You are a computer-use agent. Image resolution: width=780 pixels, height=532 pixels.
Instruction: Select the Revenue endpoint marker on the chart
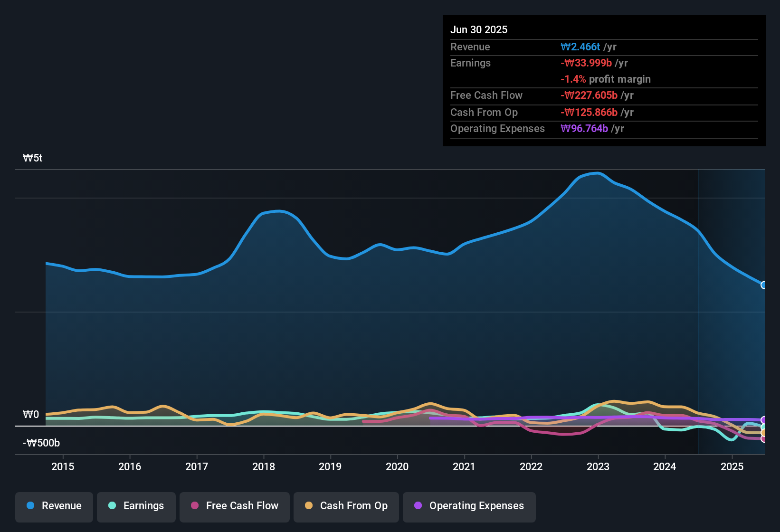pos(764,285)
